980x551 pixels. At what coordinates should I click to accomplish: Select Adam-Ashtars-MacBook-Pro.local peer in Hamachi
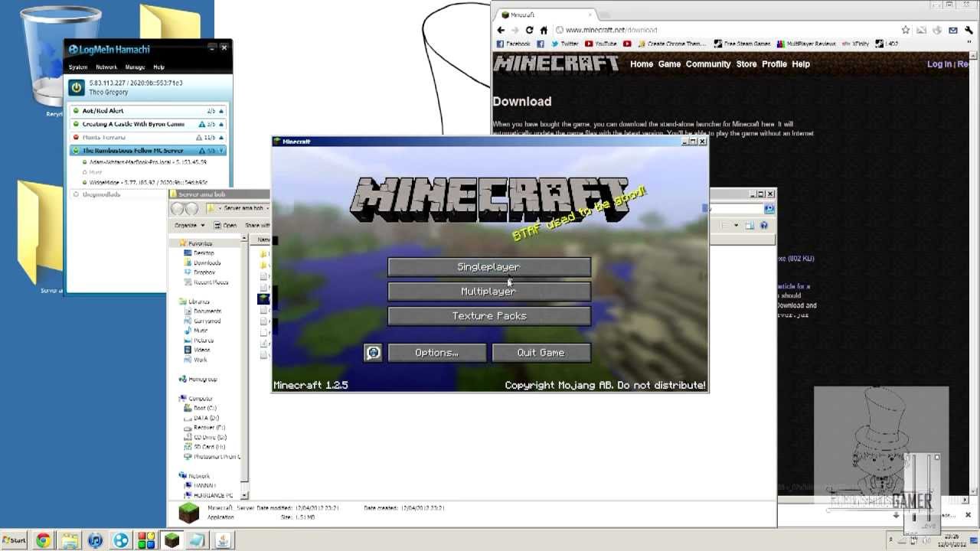(x=148, y=162)
